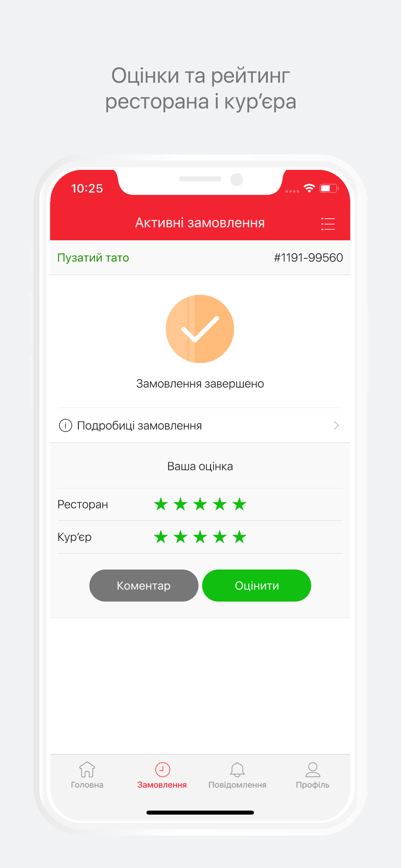Set Кур'єр rating to two stars
Viewport: 401px width, 868px height.
coord(181,537)
